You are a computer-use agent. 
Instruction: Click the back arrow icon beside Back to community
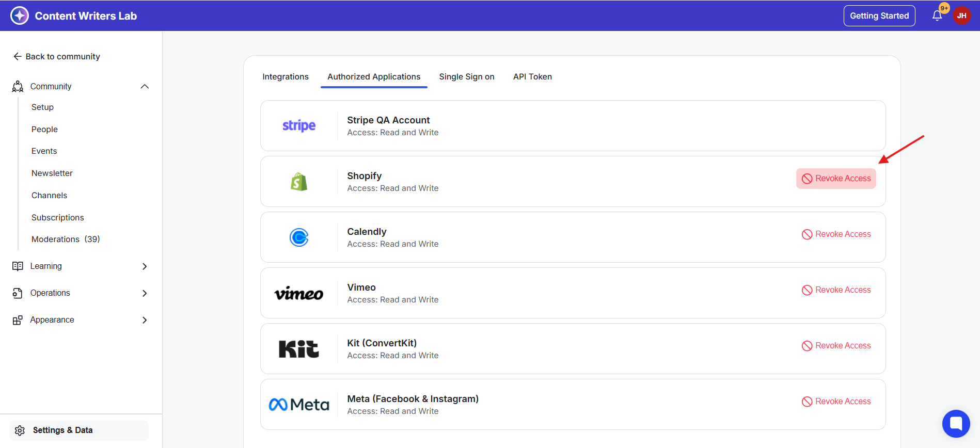18,56
